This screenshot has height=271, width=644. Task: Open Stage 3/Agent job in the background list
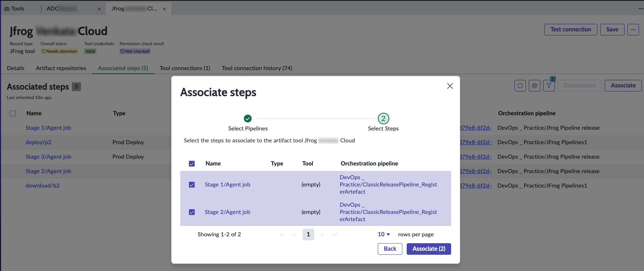point(48,157)
